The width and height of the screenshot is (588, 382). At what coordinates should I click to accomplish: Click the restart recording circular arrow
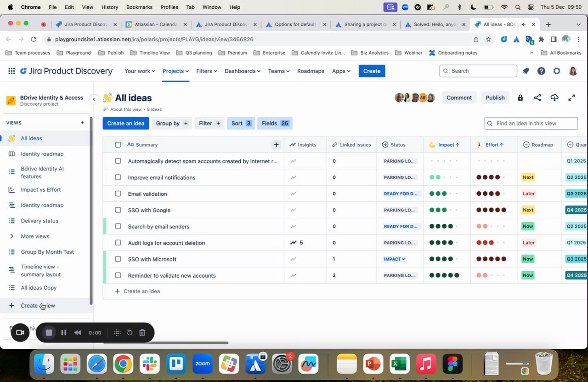coord(130,332)
